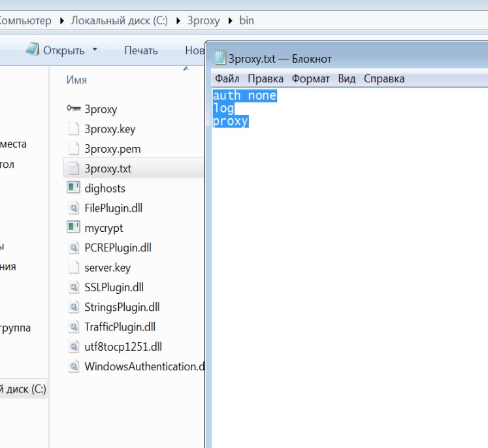This screenshot has height=448, width=488.
Task: Click the PCREPlugin.dll gear icon
Action: click(x=74, y=248)
